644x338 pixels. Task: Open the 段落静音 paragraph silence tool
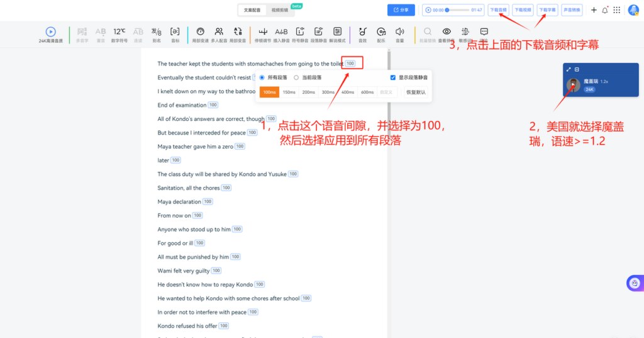click(318, 35)
